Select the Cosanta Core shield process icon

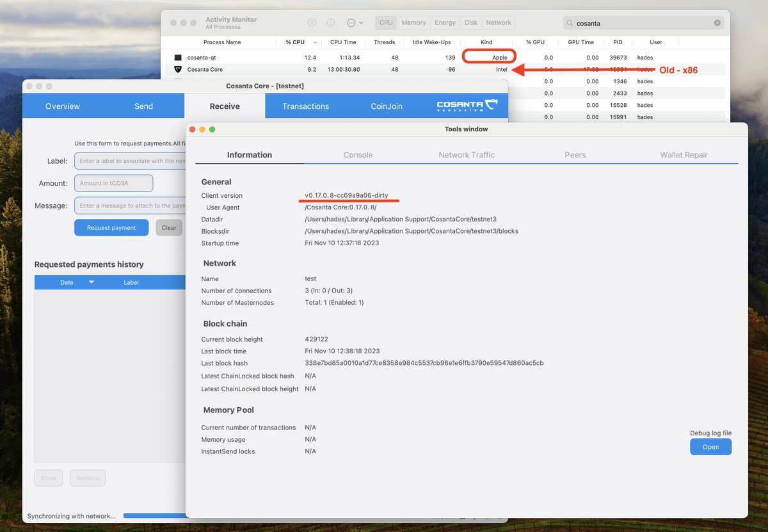coord(178,69)
